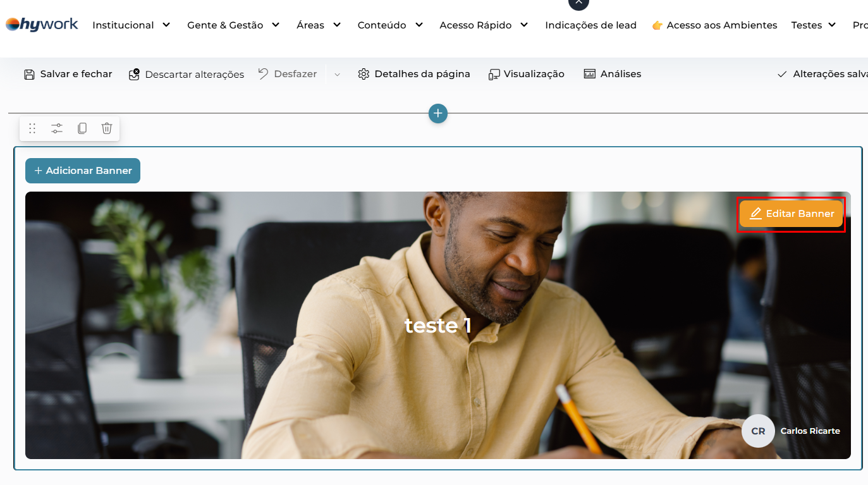Delete the section with the trash icon
This screenshot has height=485, width=868.
tap(107, 128)
